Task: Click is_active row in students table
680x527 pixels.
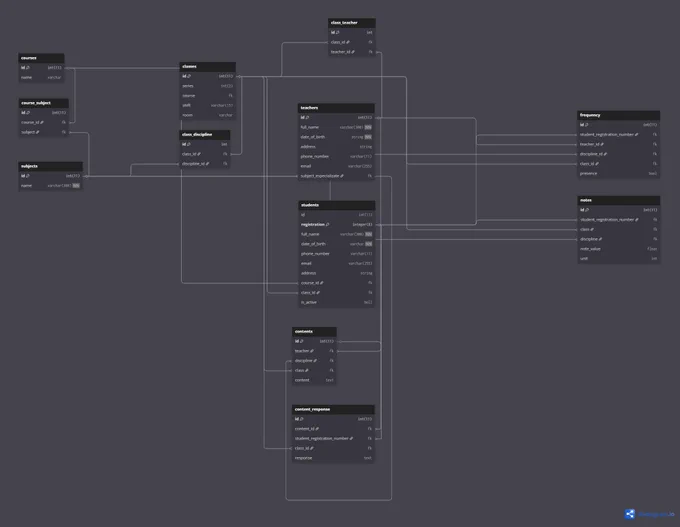Action: 337,302
